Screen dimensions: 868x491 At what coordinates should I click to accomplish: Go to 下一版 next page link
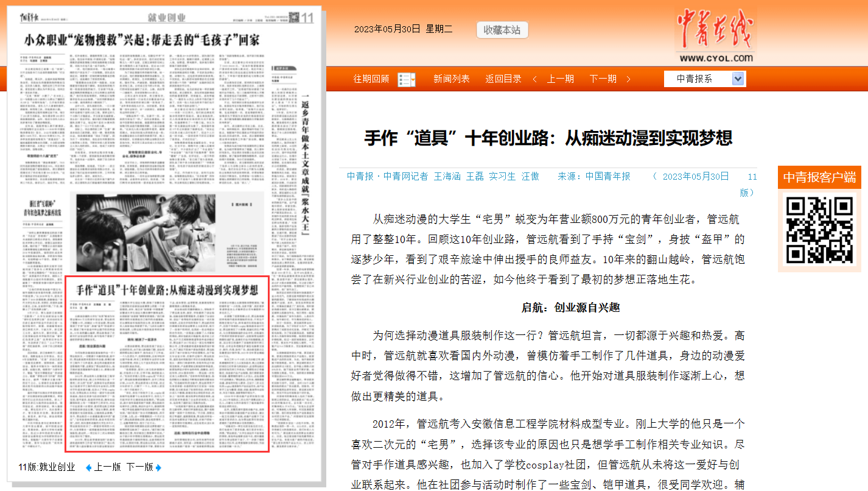click(x=139, y=467)
